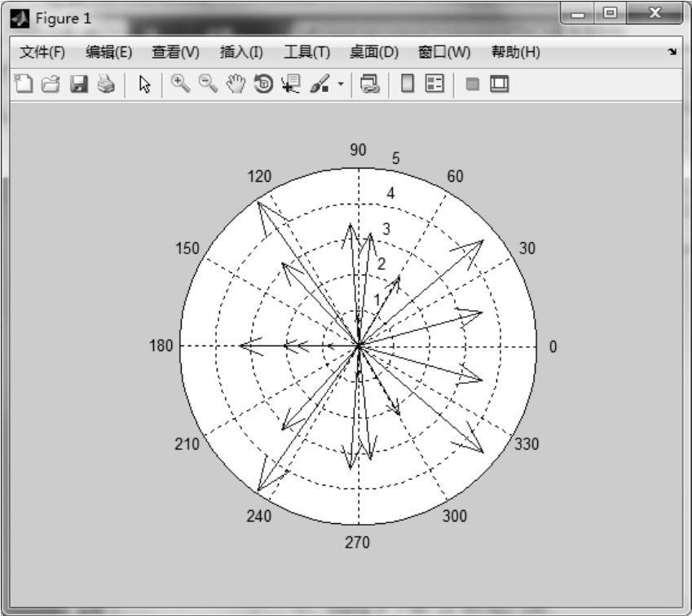Save the figure with the floppy disk icon
Screen dimensions: 692x616
79,84
